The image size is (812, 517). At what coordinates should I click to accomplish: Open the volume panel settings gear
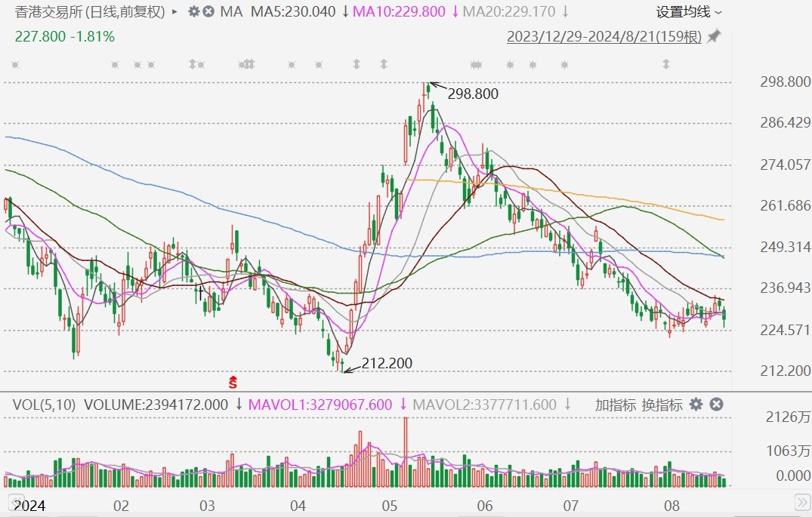point(696,405)
